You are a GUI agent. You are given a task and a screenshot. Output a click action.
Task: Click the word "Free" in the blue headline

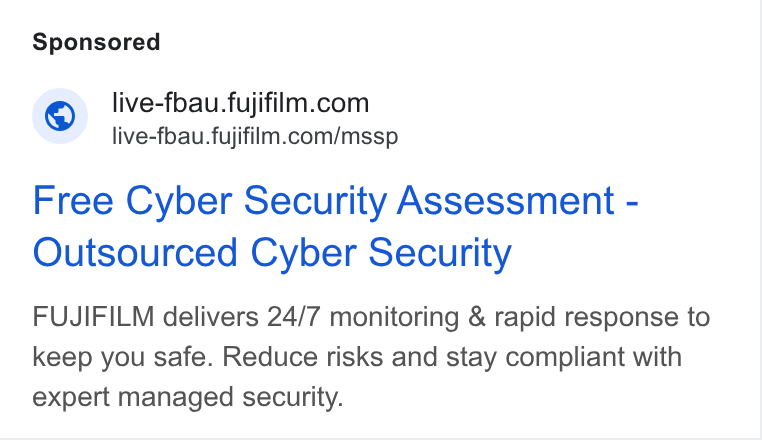pos(73,200)
